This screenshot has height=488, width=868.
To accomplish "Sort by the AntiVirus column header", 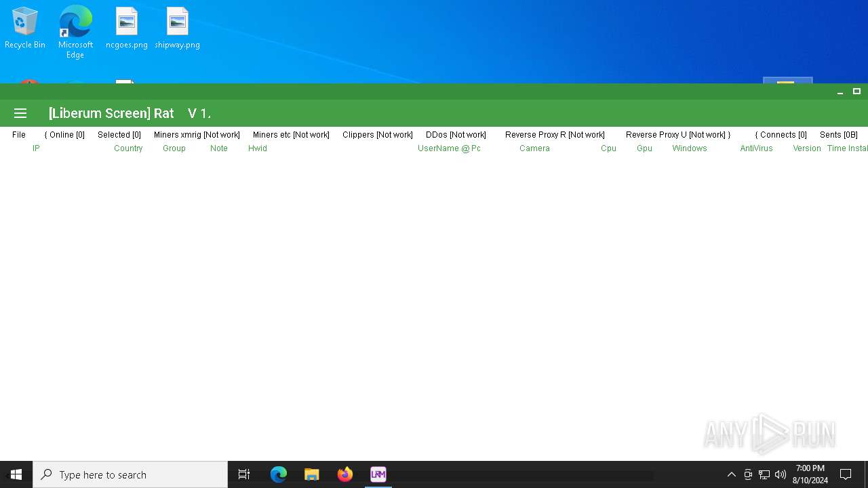I will pyautogui.click(x=756, y=148).
